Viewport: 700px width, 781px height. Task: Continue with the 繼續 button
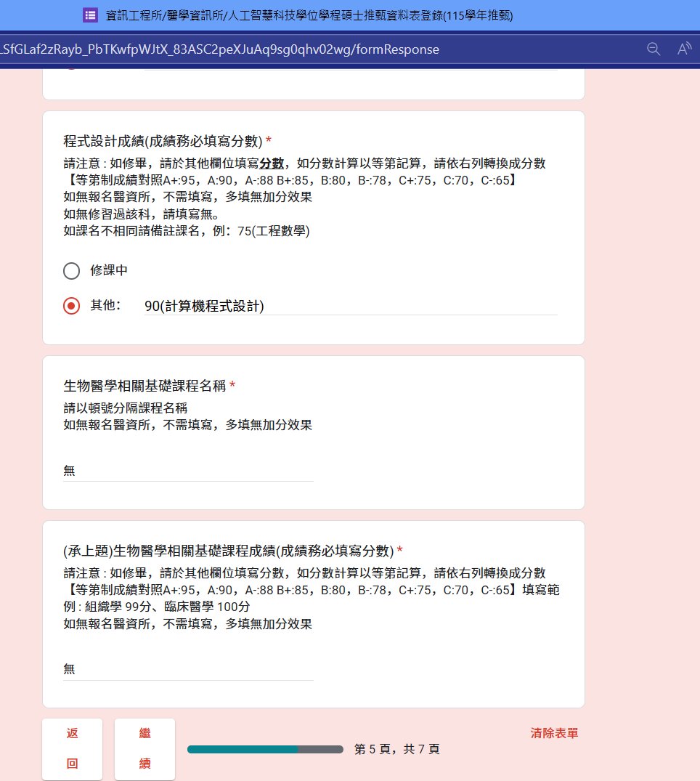(145, 748)
